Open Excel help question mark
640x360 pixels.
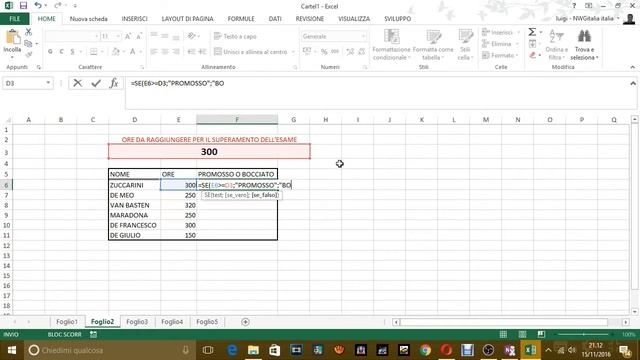[574, 6]
